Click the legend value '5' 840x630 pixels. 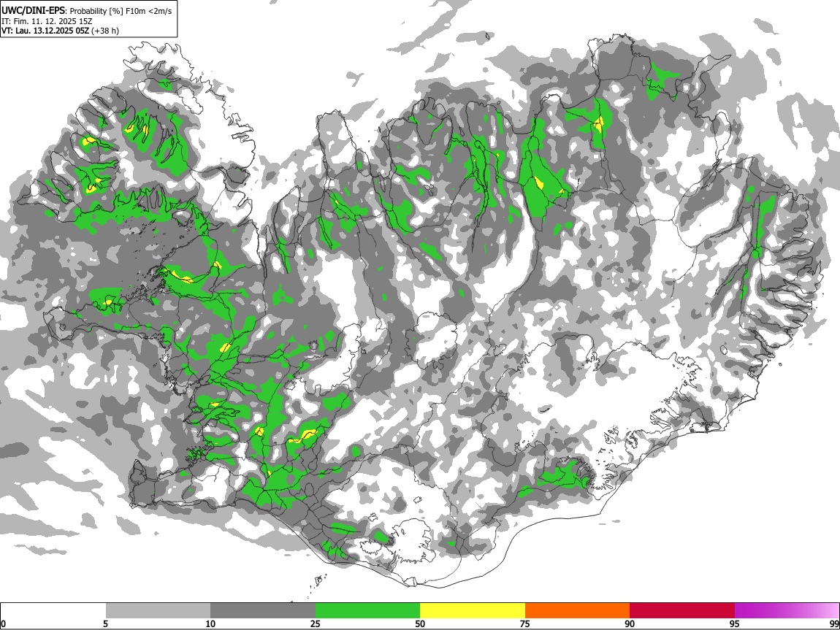pos(105,623)
